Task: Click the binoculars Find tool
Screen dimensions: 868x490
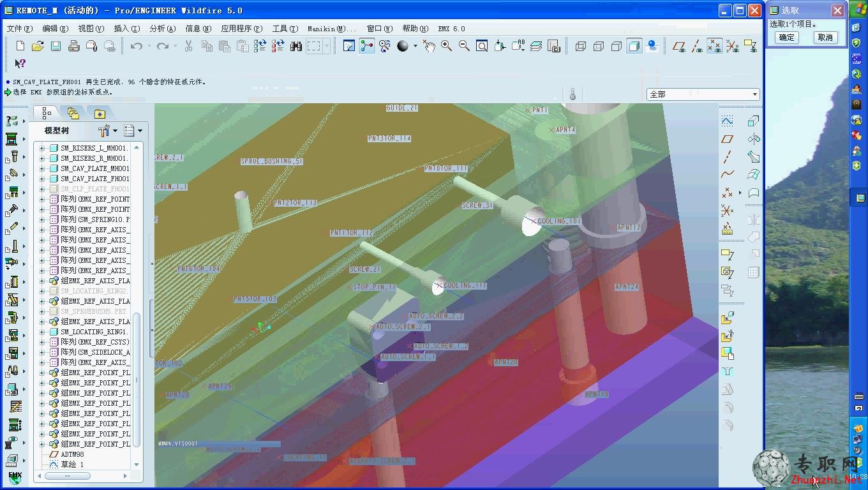Action: point(296,46)
